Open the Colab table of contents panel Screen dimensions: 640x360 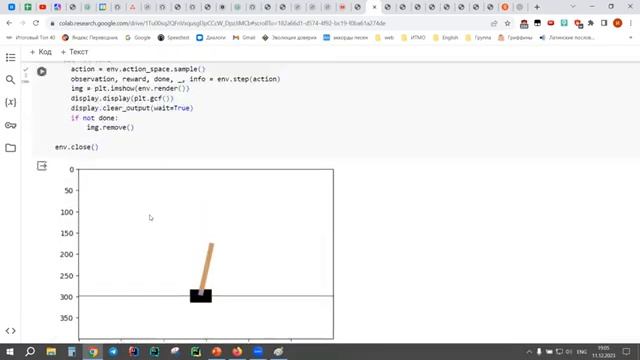[x=11, y=58]
